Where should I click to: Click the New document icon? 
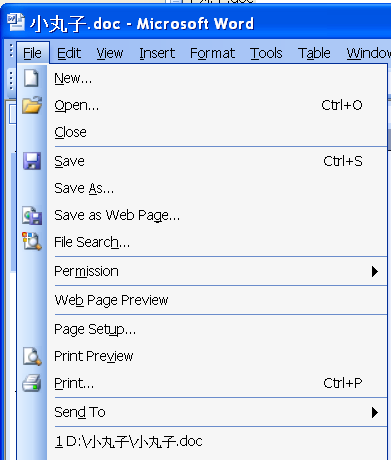tap(31, 79)
